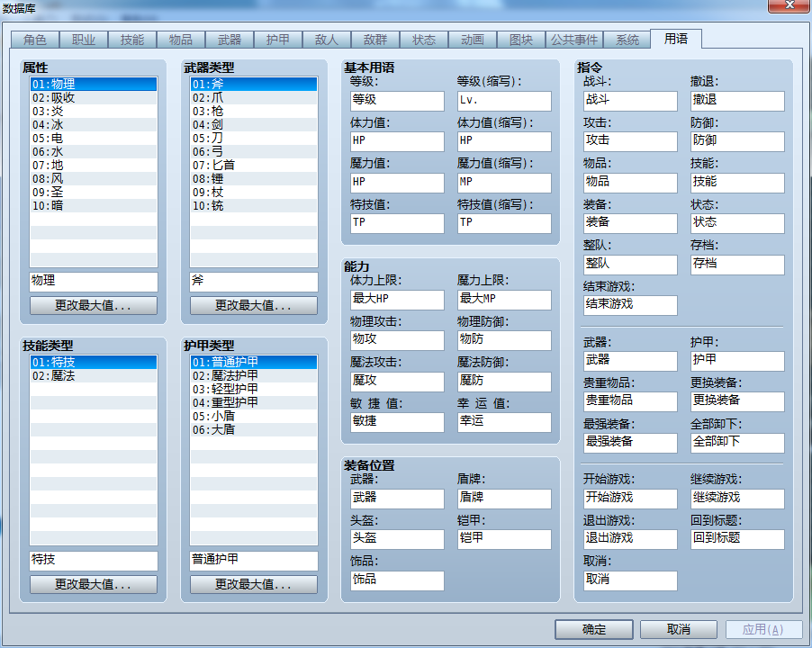The width and height of the screenshot is (812, 648).
Task: Switch to the 武器 tab
Action: tap(230, 40)
